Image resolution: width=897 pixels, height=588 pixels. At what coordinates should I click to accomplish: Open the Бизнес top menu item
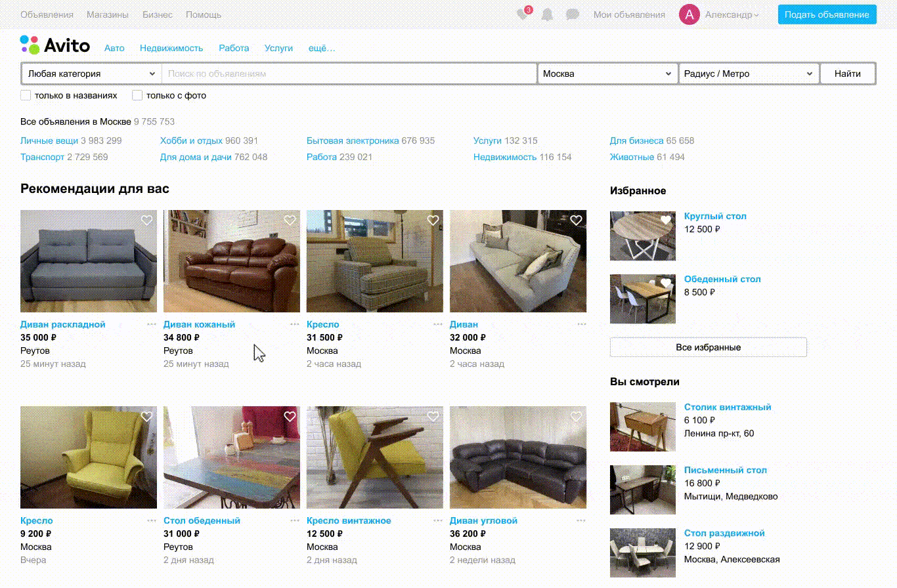pos(158,14)
